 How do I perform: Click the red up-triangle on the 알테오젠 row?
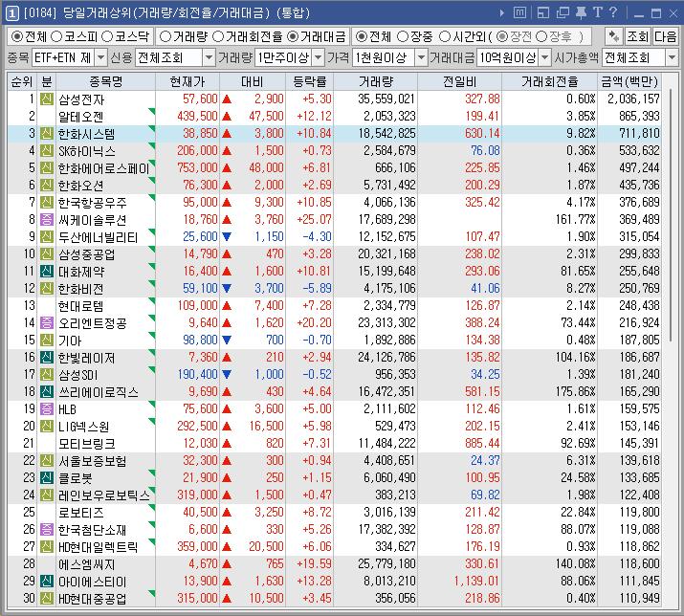coord(227,117)
